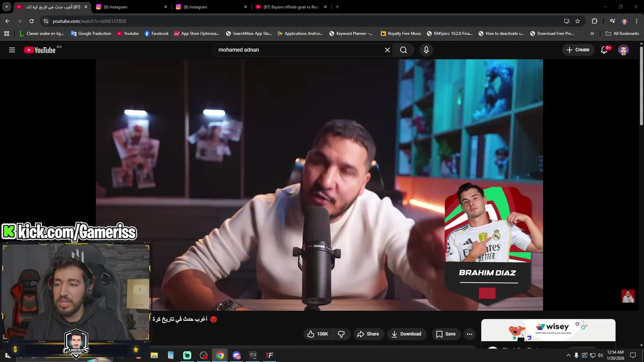This screenshot has height=362, width=644.
Task: Switch to Chrome in the taskbar
Action: (x=220, y=355)
